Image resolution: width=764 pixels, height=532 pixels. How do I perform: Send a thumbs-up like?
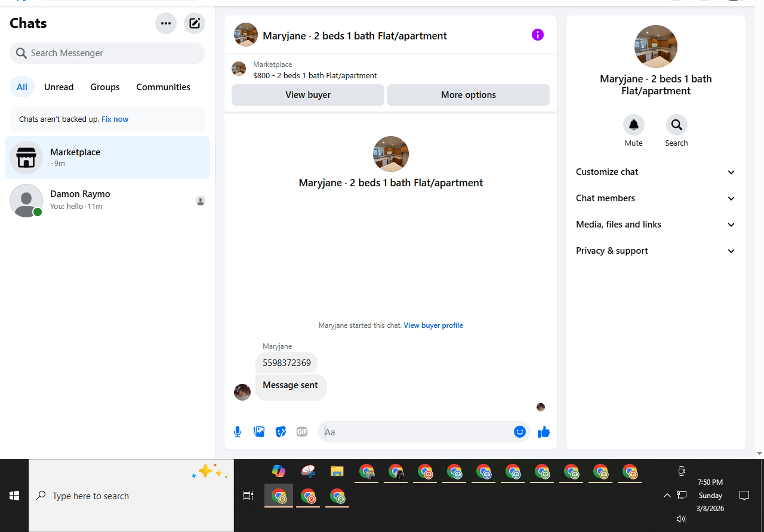coord(543,432)
